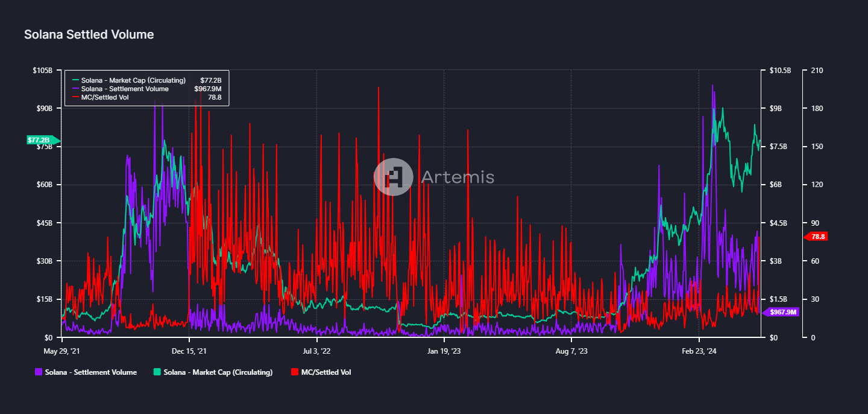Click the 150 far-right axis label
Screen dimensions: 868x414
coord(817,147)
